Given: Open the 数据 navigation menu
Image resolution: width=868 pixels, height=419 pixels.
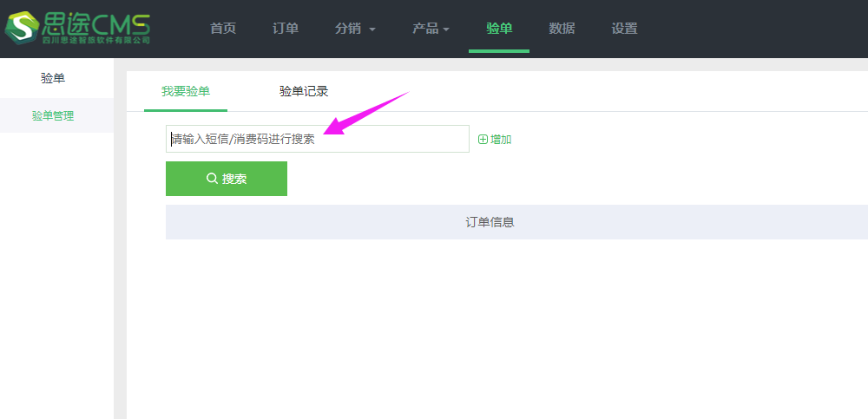Looking at the screenshot, I should tap(562, 29).
